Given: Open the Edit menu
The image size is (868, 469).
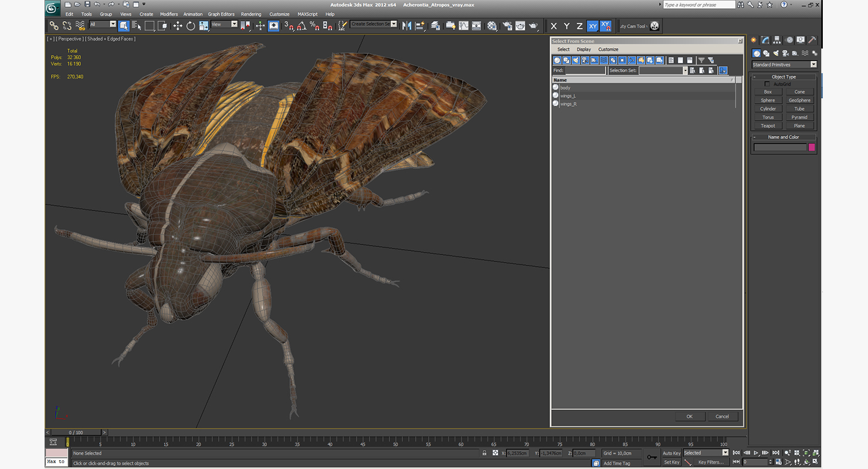Looking at the screenshot, I should (69, 14).
